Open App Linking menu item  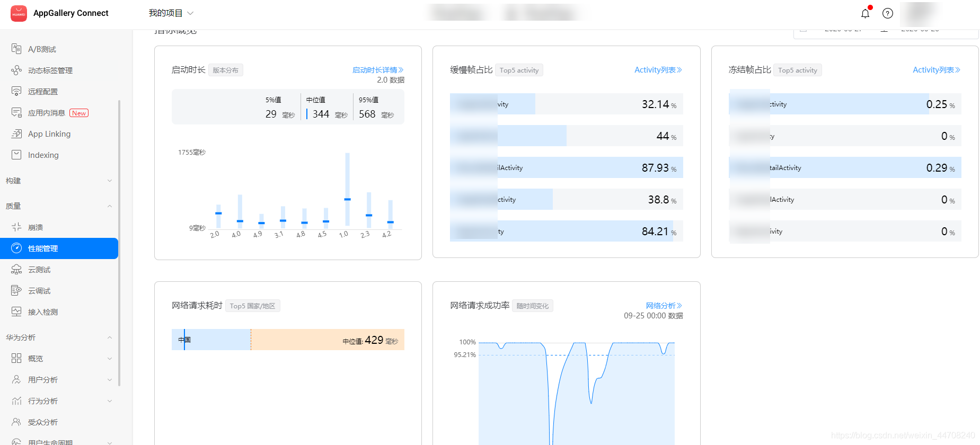pyautogui.click(x=49, y=134)
